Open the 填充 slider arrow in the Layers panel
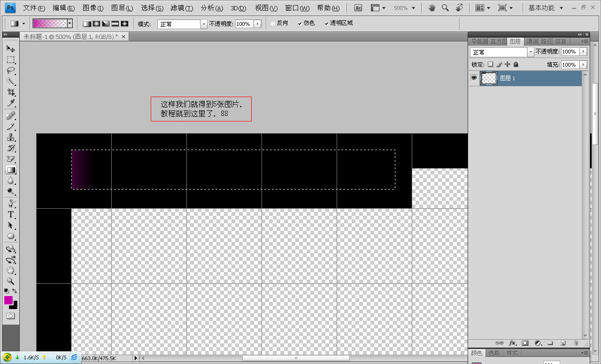Image resolution: width=601 pixels, height=364 pixels. pyautogui.click(x=583, y=65)
